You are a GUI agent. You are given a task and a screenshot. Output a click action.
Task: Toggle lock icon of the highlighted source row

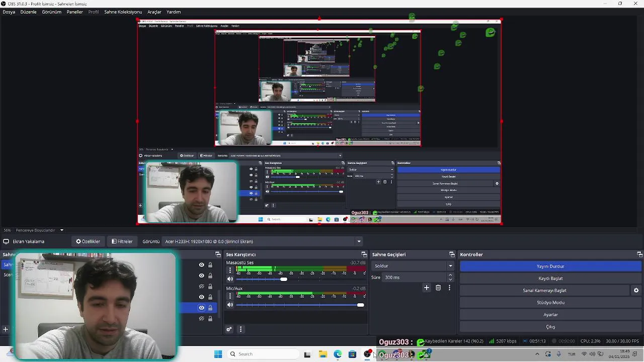pyautogui.click(x=210, y=308)
